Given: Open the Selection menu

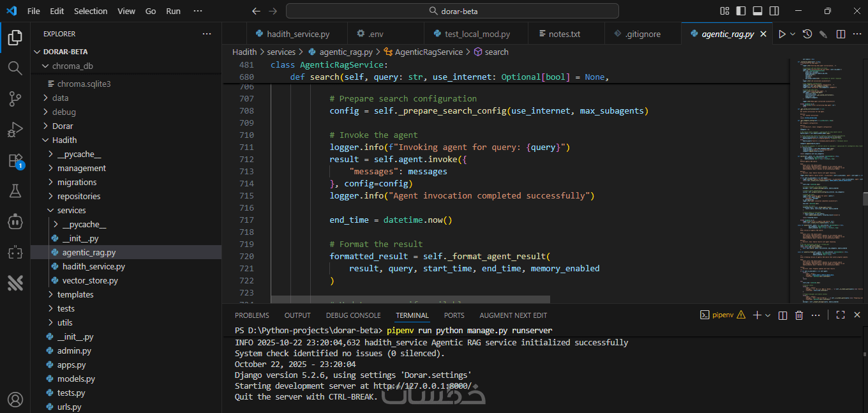Looking at the screenshot, I should [x=91, y=11].
